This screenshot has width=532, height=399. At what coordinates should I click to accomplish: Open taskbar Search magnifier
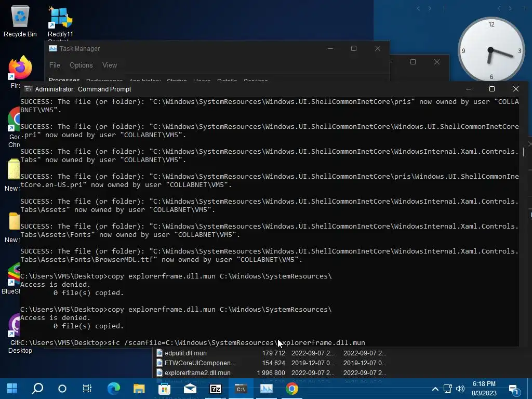37,389
